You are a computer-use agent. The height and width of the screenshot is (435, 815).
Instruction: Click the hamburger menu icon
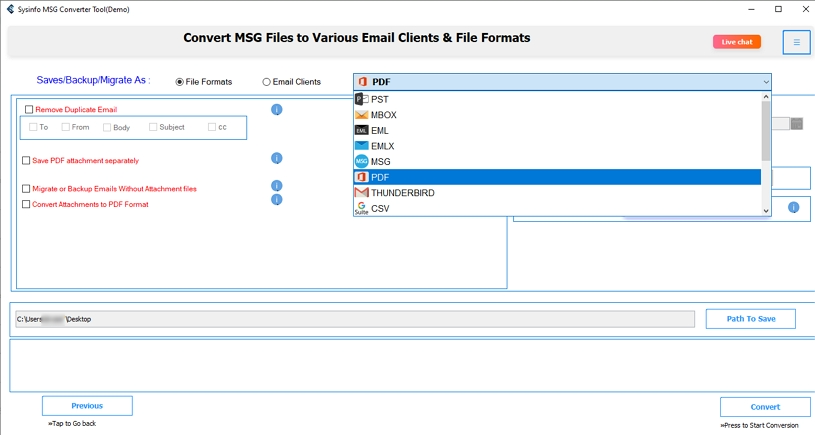[796, 42]
